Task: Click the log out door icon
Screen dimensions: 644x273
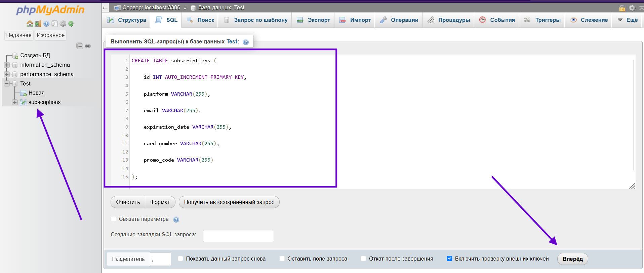Action: [38, 24]
